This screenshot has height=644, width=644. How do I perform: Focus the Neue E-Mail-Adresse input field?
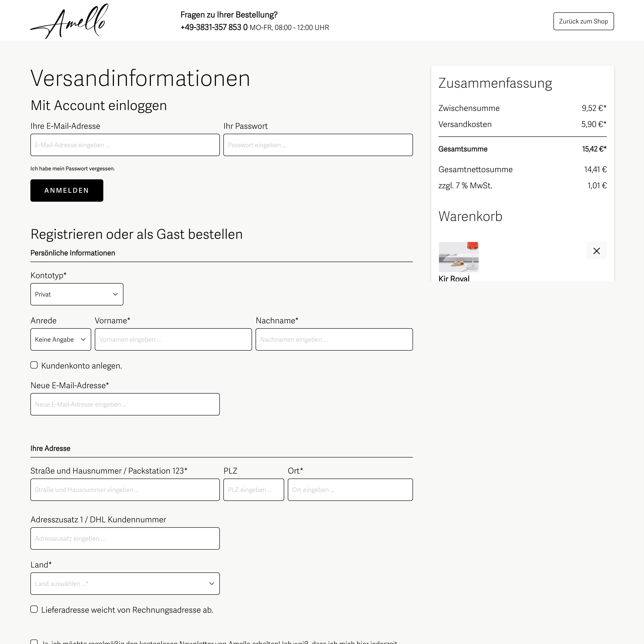tap(125, 404)
